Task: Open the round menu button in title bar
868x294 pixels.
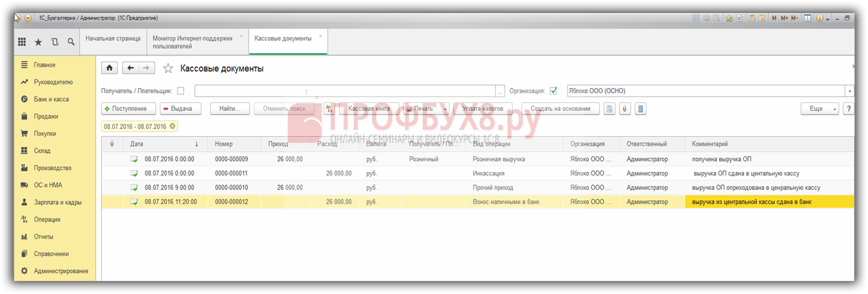Action: (28, 18)
